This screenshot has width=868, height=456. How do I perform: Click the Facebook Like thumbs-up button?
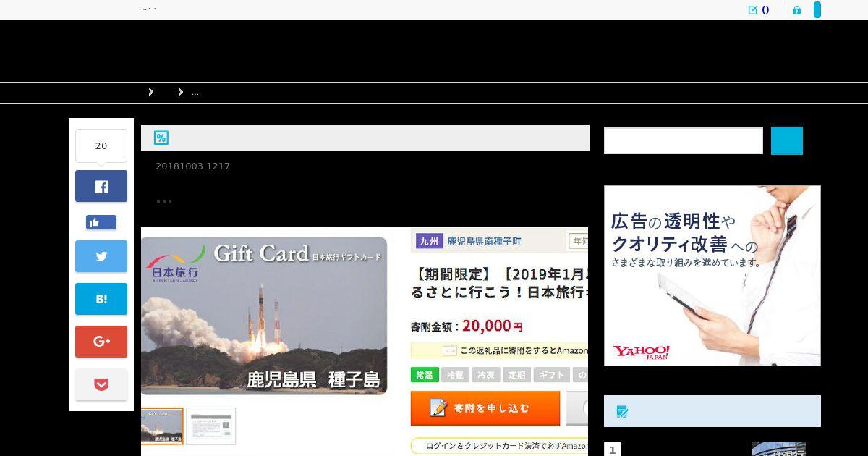[x=101, y=222]
